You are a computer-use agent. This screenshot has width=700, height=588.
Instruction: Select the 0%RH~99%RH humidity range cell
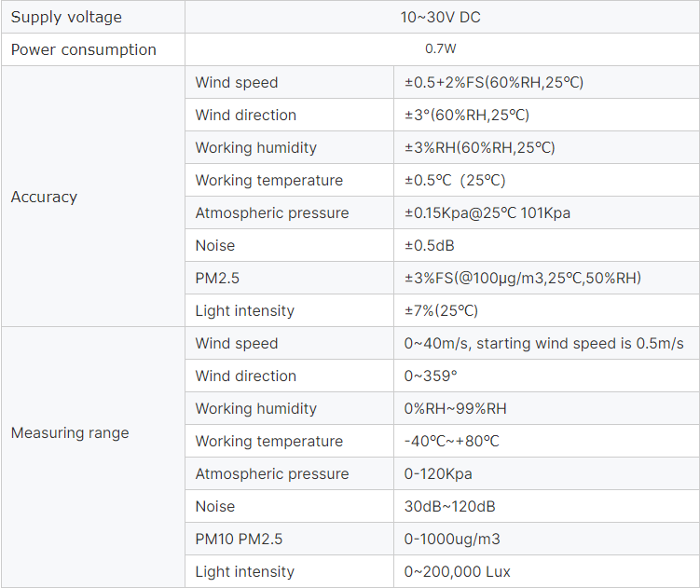click(546, 408)
